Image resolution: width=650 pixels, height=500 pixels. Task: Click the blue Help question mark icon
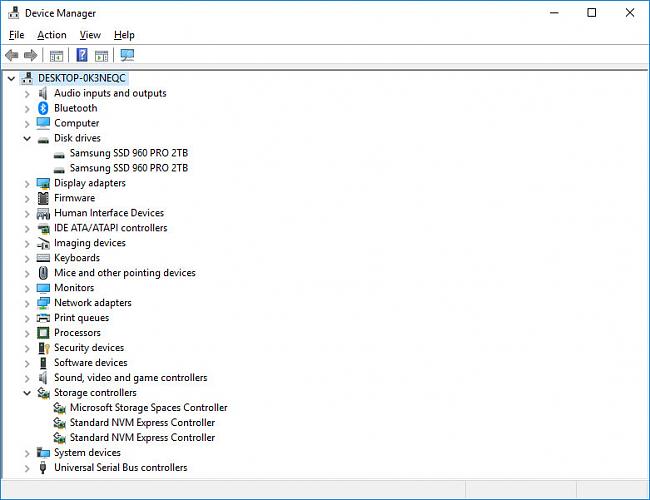pos(82,55)
